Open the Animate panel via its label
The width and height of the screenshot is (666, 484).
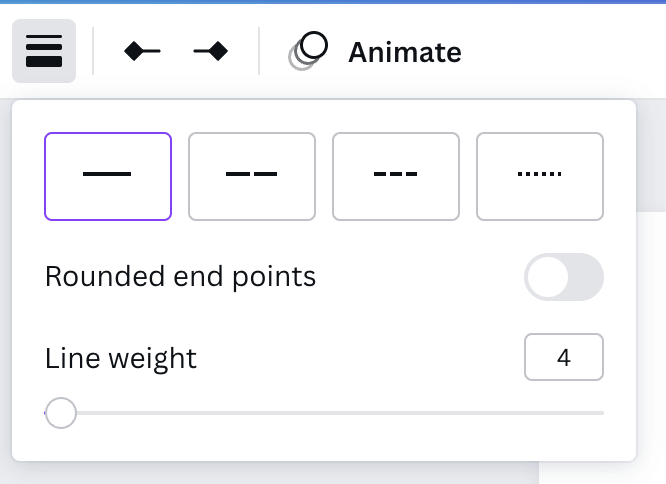[404, 52]
